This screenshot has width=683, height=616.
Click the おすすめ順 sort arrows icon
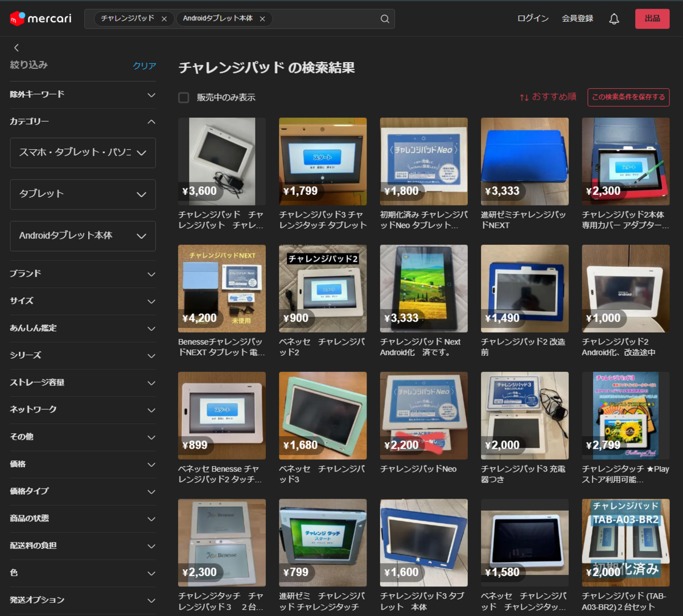[x=524, y=97]
